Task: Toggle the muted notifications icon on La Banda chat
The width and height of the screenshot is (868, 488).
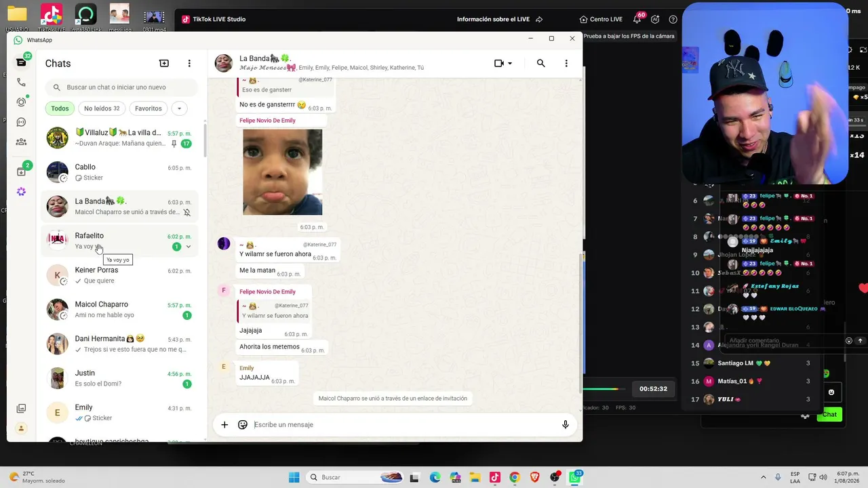Action: 187,212
